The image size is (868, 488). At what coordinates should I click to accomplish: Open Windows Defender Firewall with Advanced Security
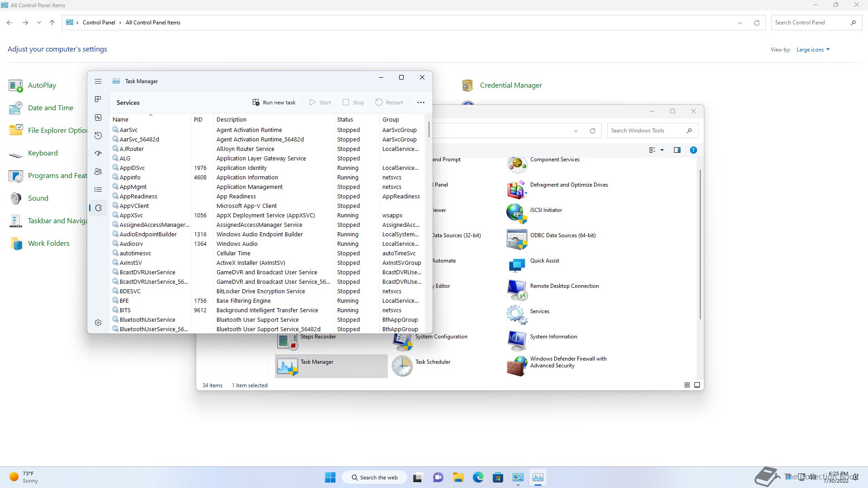click(557, 366)
